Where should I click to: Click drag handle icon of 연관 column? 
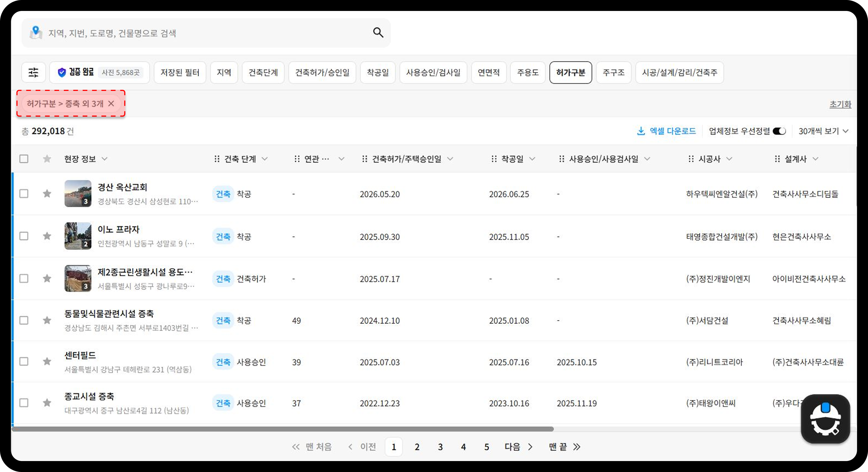[x=297, y=159]
